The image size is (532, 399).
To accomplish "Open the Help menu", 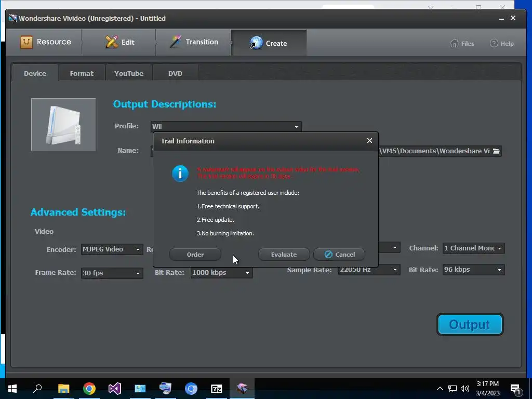I will click(502, 44).
